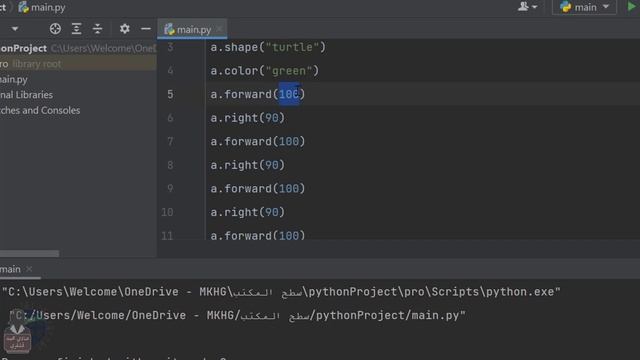Viewport: 640px width, 360px height.
Task: Click a.forward(100) on line 9
Action: point(258,189)
